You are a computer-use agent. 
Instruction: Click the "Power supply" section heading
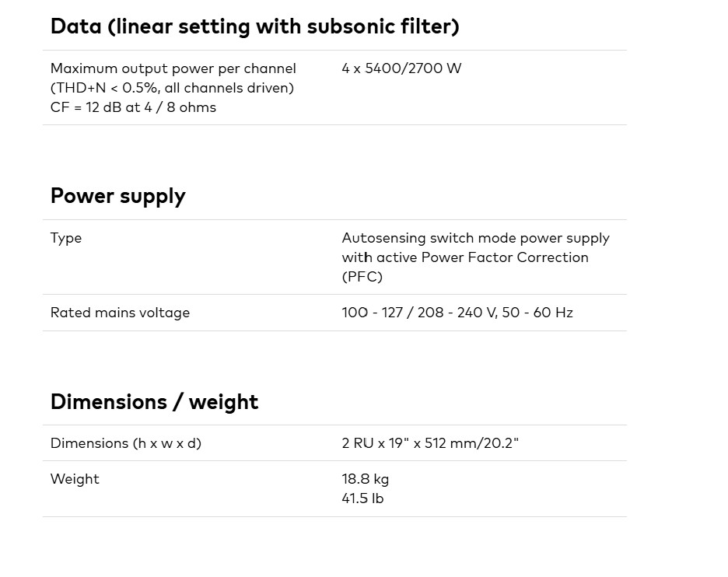pyautogui.click(x=117, y=196)
